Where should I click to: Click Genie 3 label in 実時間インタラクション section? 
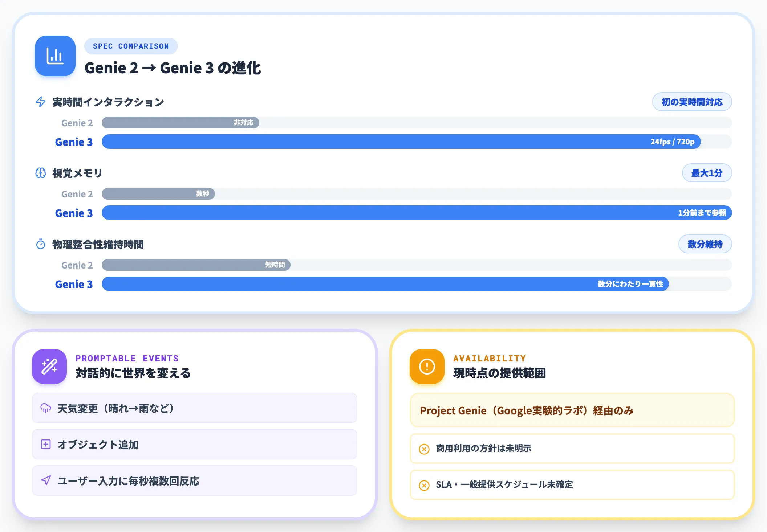click(x=74, y=142)
